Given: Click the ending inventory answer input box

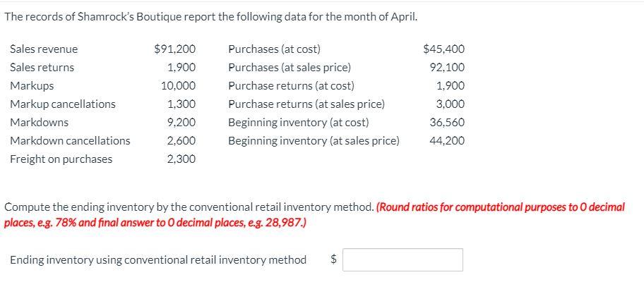Looking at the screenshot, I should [402, 260].
